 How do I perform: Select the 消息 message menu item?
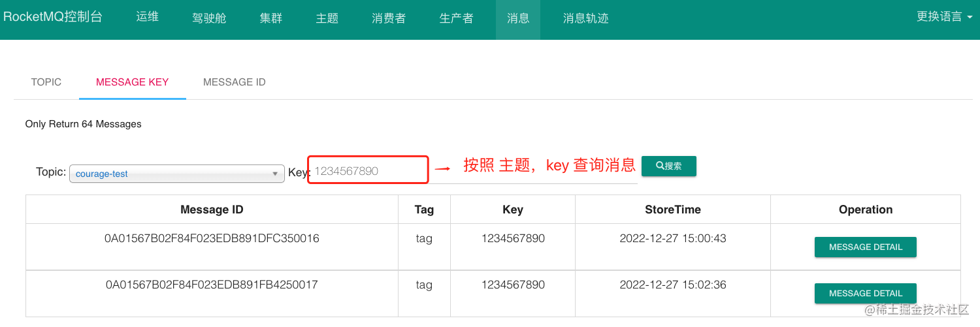pyautogui.click(x=518, y=18)
